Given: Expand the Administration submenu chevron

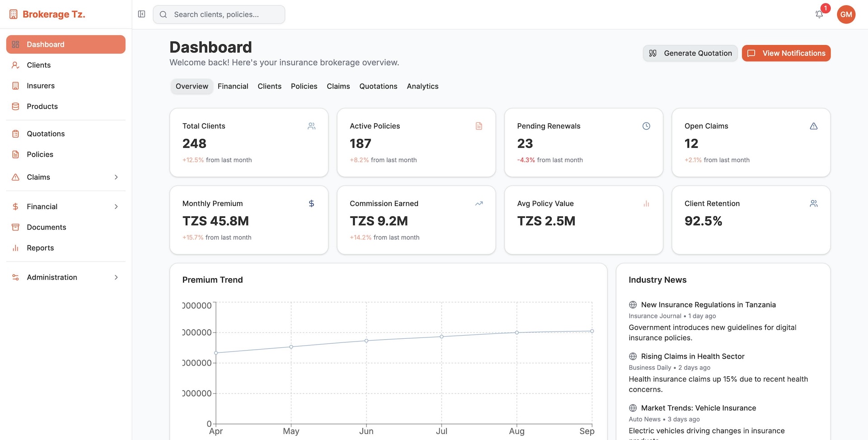Looking at the screenshot, I should (116, 277).
